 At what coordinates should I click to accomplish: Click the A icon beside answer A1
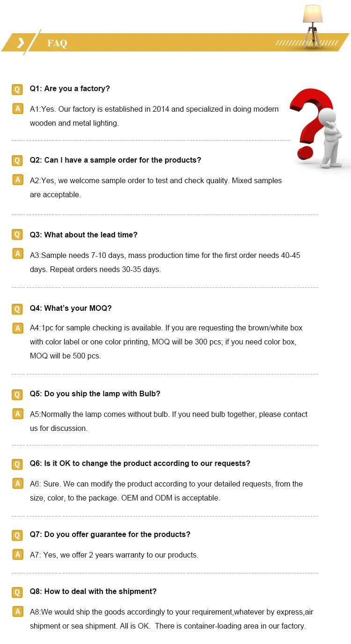[x=17, y=109]
